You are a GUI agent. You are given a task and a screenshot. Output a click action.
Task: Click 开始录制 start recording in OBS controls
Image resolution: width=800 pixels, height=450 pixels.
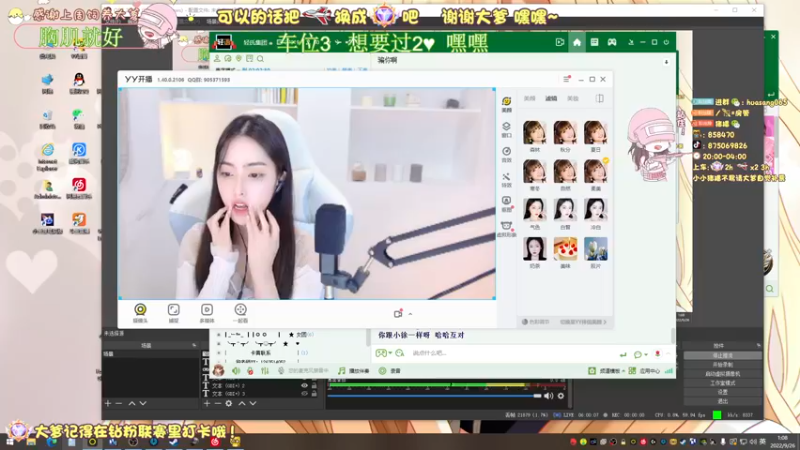722,364
